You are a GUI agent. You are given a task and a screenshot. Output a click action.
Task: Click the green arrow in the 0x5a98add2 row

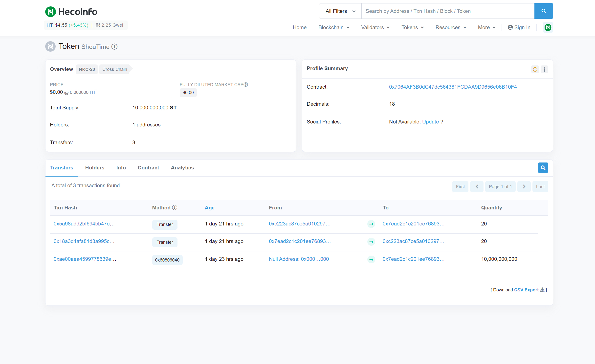[x=371, y=224]
